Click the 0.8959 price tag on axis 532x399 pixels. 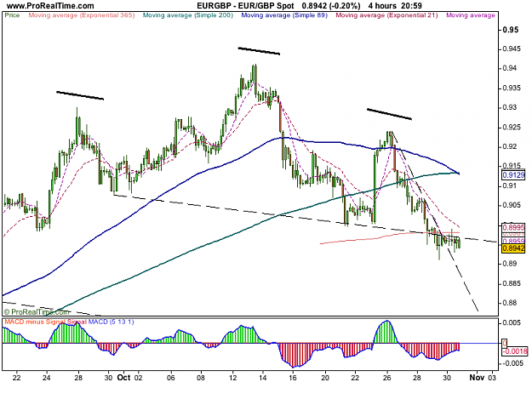(513, 241)
